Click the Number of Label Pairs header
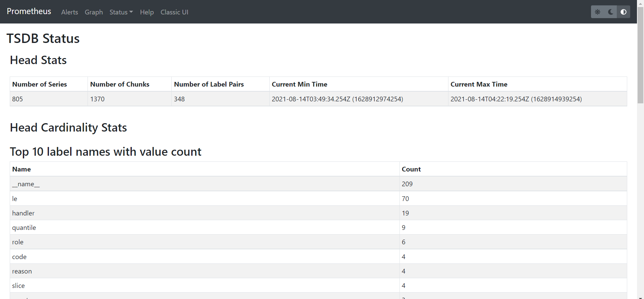This screenshot has width=644, height=299. [209, 84]
